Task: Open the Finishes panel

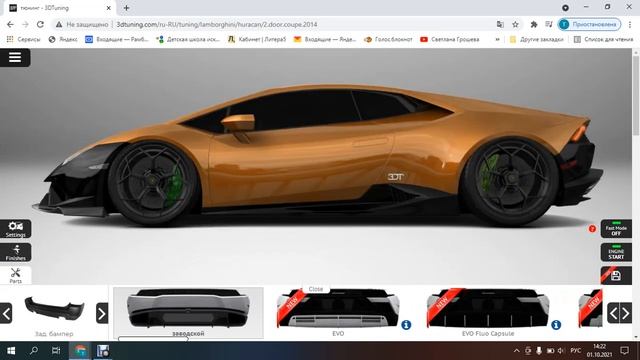Action: [x=16, y=253]
